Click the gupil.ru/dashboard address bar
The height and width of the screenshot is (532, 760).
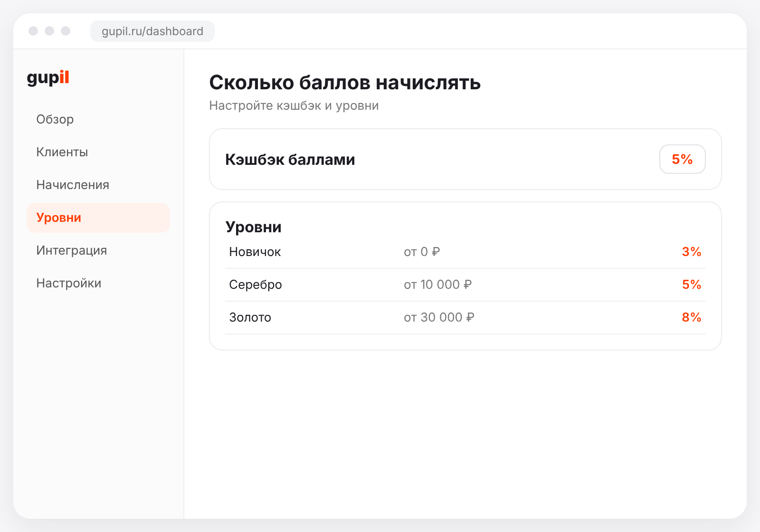[x=152, y=31]
